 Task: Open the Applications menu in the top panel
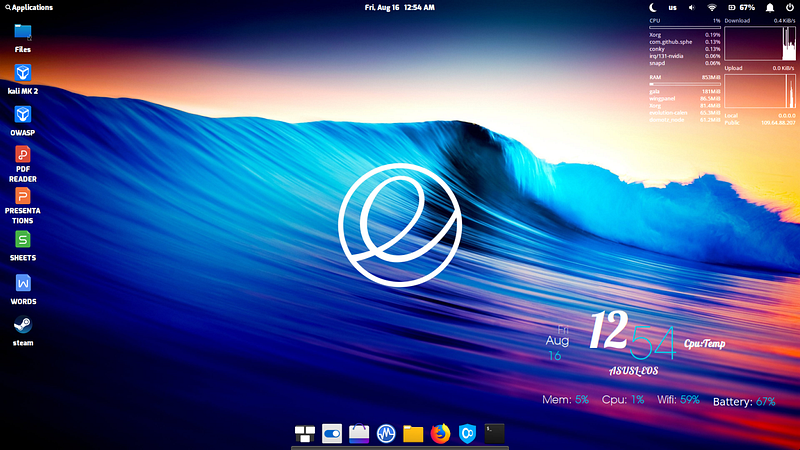coord(29,8)
